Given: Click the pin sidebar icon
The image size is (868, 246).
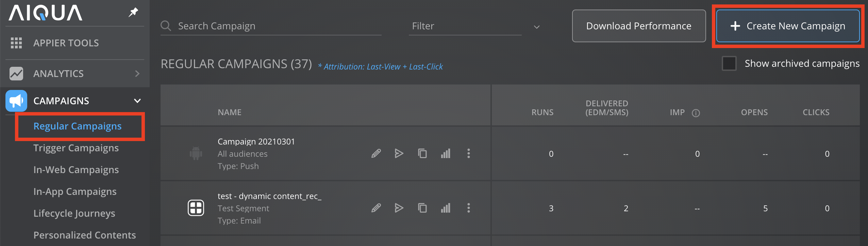Looking at the screenshot, I should point(133,13).
